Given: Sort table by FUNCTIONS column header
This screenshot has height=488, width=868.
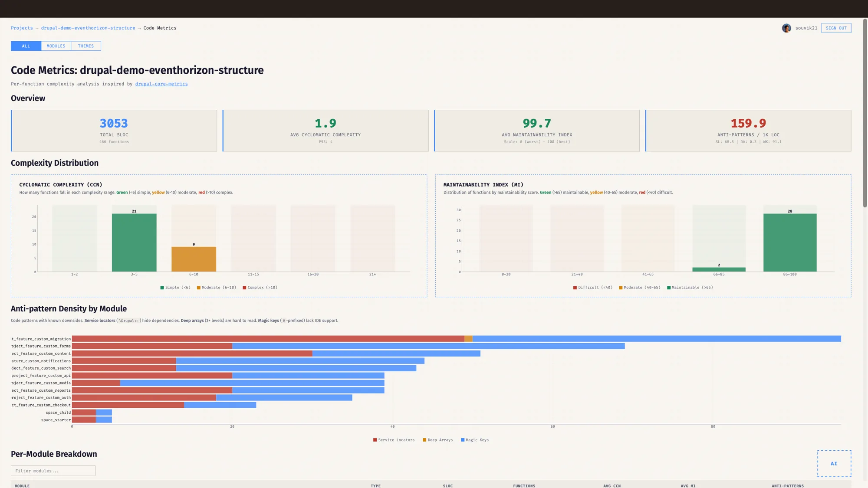Looking at the screenshot, I should click(524, 486).
